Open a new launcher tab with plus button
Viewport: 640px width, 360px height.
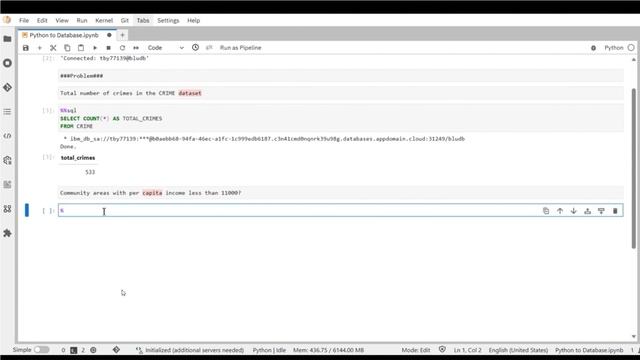point(122,35)
